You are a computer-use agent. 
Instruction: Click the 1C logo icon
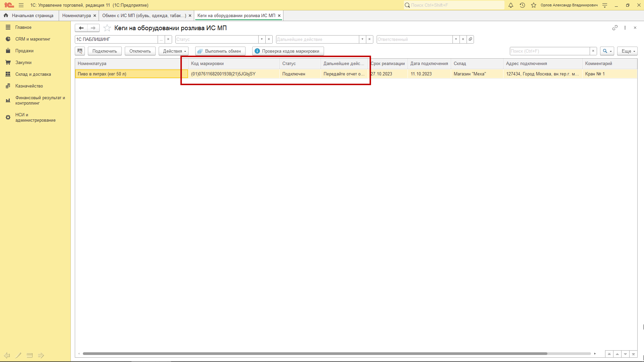[x=9, y=5]
